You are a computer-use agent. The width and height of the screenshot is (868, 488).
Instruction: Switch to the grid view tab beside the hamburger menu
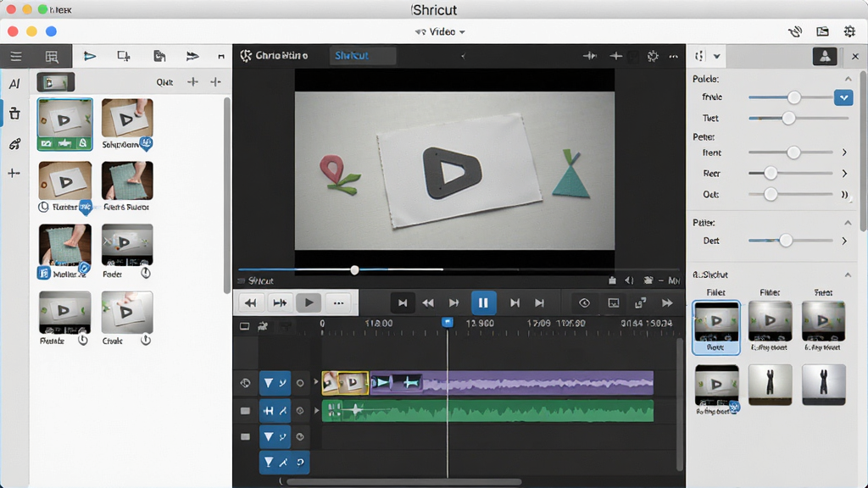click(52, 57)
